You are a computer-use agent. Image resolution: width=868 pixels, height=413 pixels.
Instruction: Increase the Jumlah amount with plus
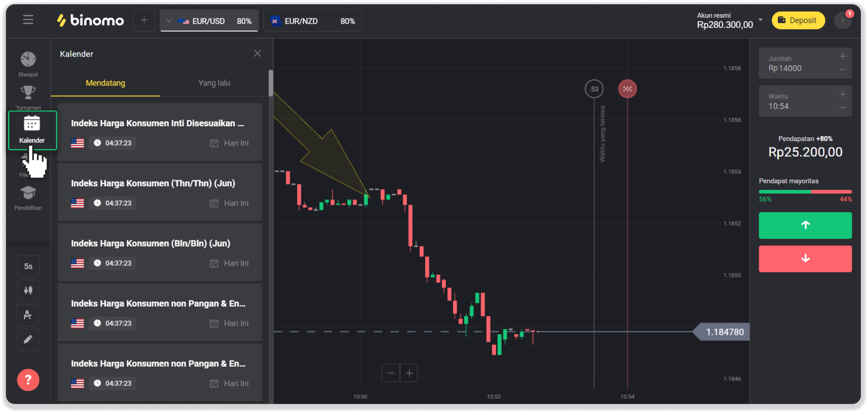click(x=843, y=56)
